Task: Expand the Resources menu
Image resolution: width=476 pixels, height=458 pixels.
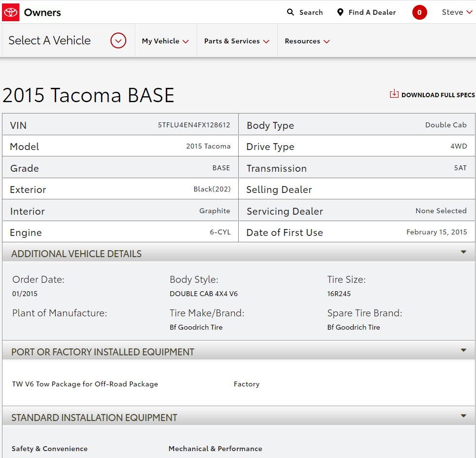Action: tap(307, 41)
